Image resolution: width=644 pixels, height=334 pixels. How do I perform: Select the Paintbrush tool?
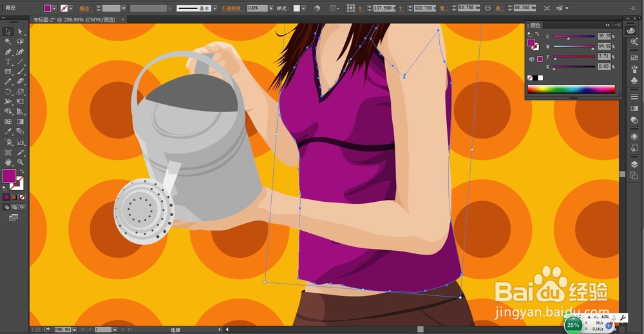pyautogui.click(x=20, y=72)
